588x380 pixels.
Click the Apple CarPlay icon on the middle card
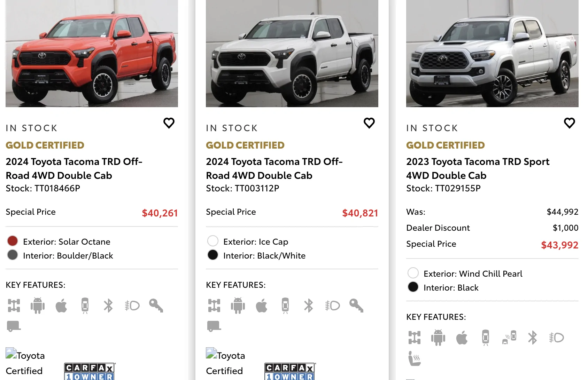pyautogui.click(x=262, y=306)
